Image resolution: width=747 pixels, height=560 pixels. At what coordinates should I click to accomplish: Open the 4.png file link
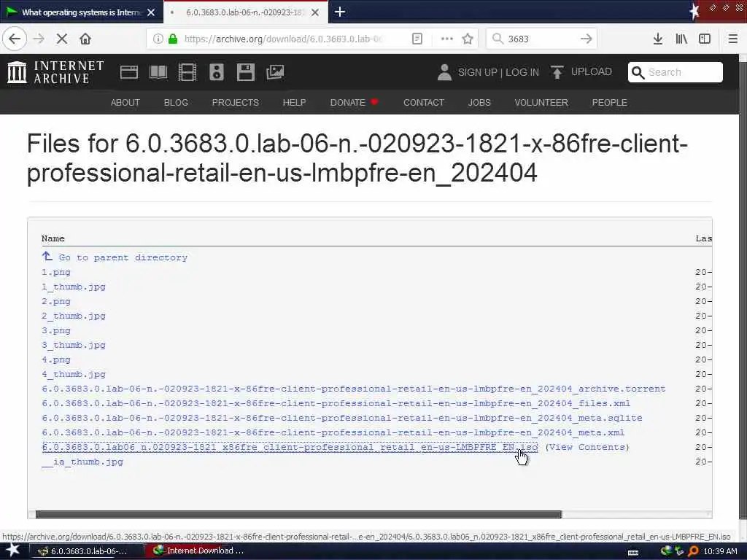(56, 359)
